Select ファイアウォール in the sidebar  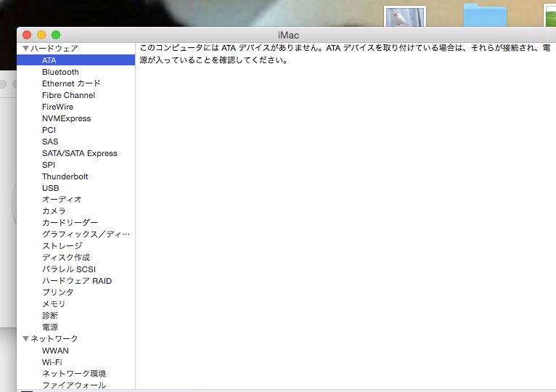coord(73,385)
